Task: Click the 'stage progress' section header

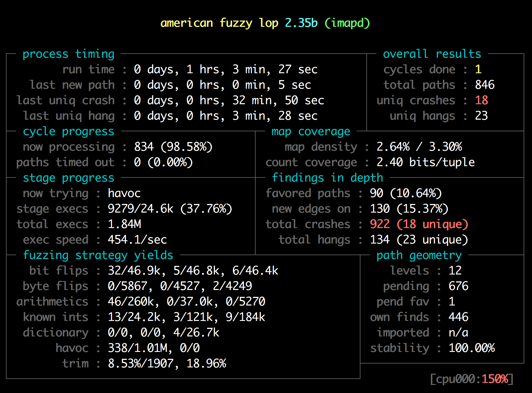Action: [69, 178]
